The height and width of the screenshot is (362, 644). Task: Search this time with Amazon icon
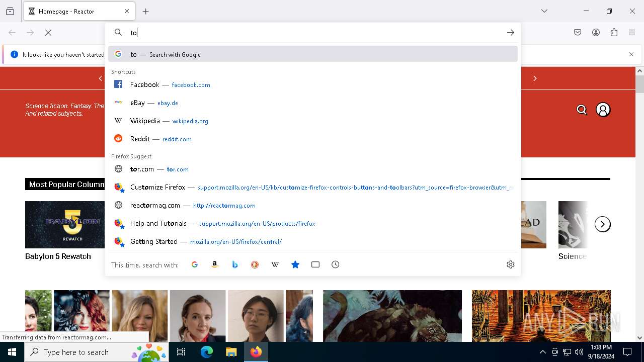(215, 264)
